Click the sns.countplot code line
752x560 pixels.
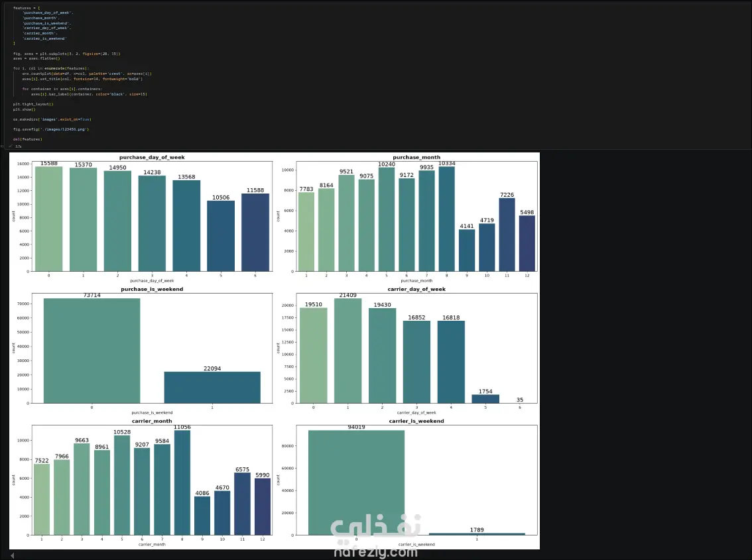[87, 74]
